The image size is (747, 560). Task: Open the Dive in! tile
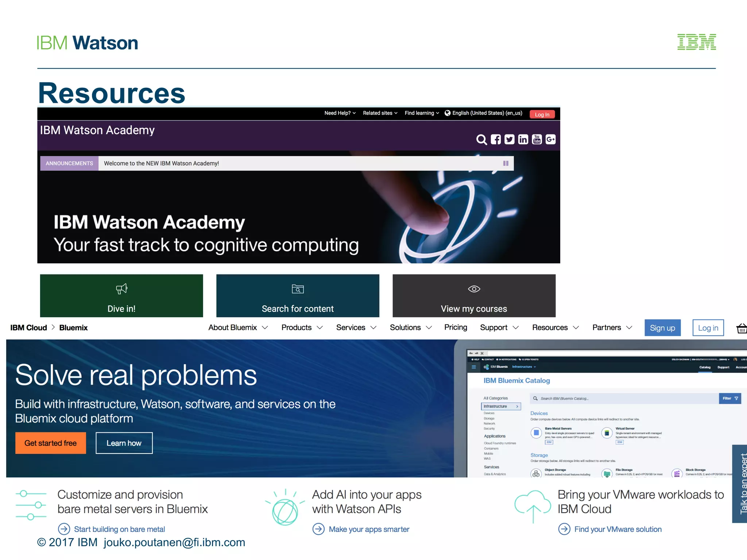[x=121, y=296]
